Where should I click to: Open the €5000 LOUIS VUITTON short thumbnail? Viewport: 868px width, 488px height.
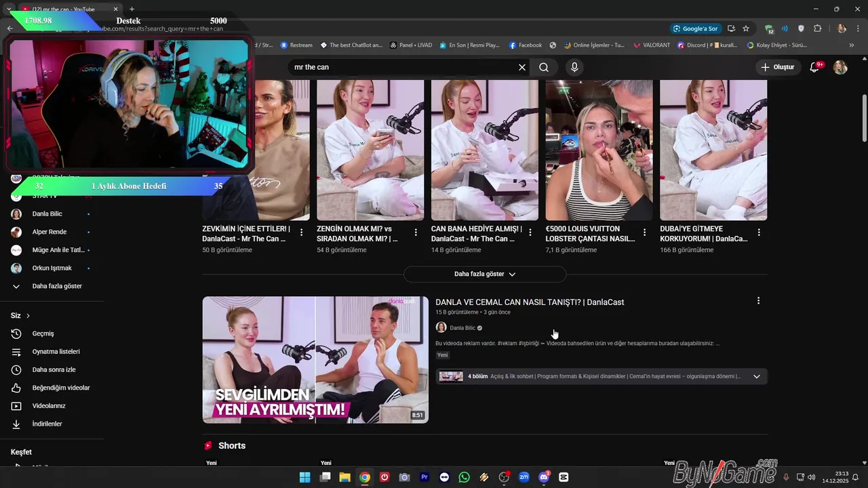click(x=599, y=150)
